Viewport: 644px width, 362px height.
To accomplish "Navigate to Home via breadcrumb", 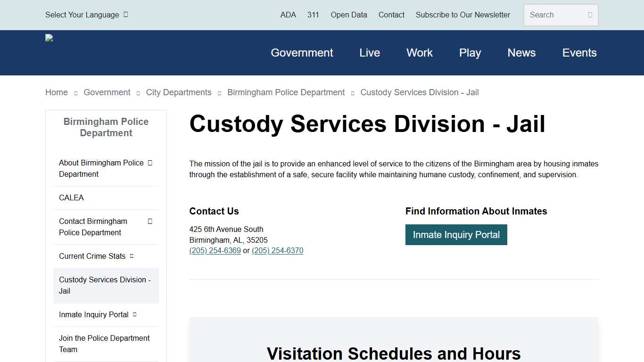I will click(56, 92).
